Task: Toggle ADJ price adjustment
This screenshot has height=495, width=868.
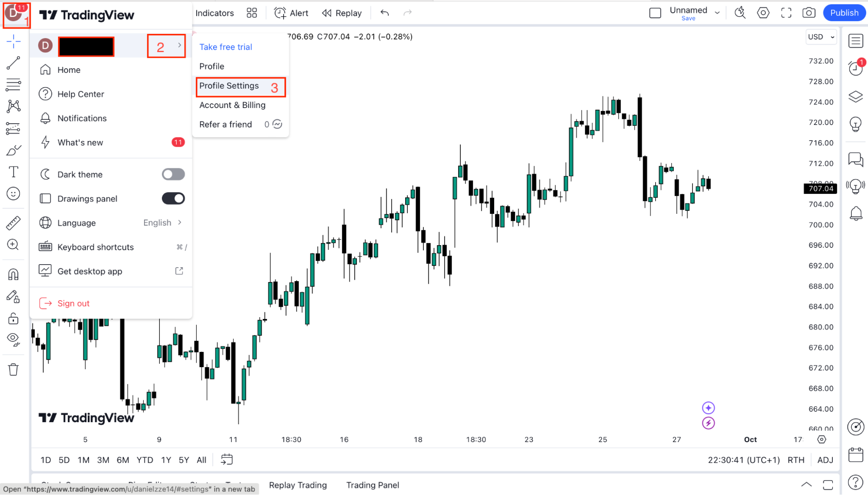Action: coord(825,460)
